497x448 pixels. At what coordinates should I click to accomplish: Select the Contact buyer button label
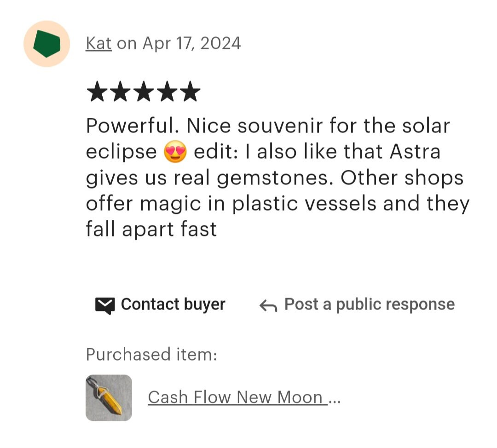point(173,304)
